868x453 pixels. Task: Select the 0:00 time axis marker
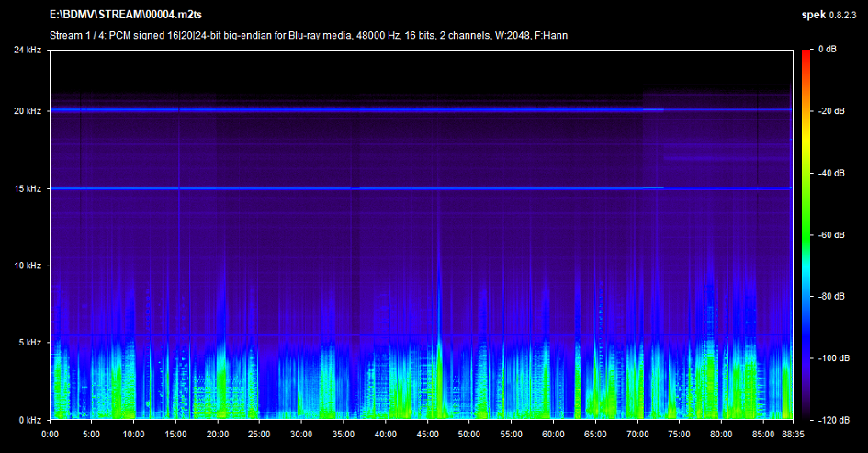(x=51, y=434)
